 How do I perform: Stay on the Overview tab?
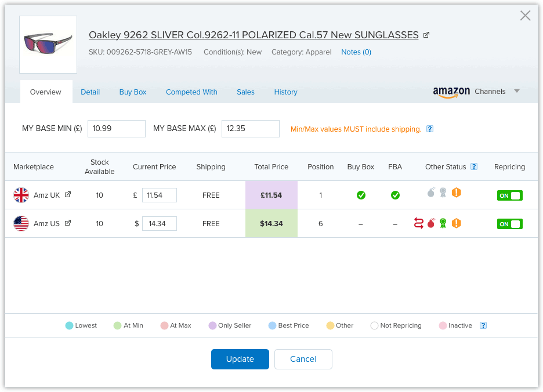coord(46,92)
